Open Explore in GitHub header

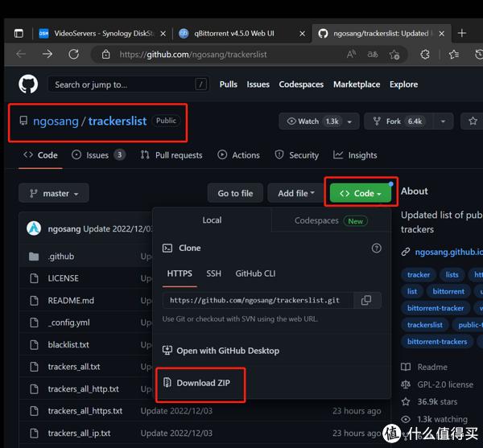403,84
